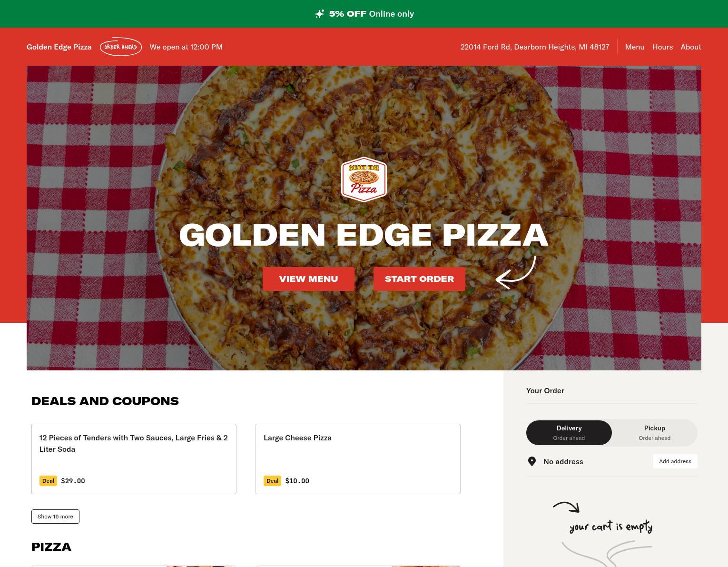The width and height of the screenshot is (728, 567).
Task: Click the Deal tag on tenders combo
Action: point(48,481)
